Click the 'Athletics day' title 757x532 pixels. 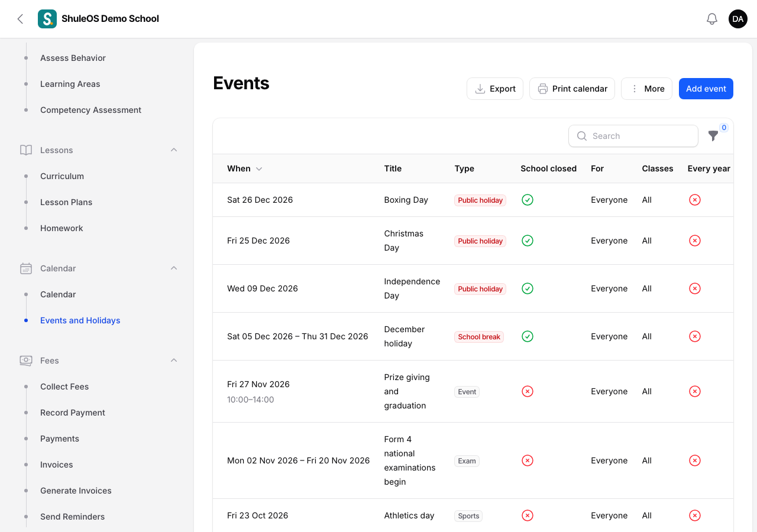[409, 515]
